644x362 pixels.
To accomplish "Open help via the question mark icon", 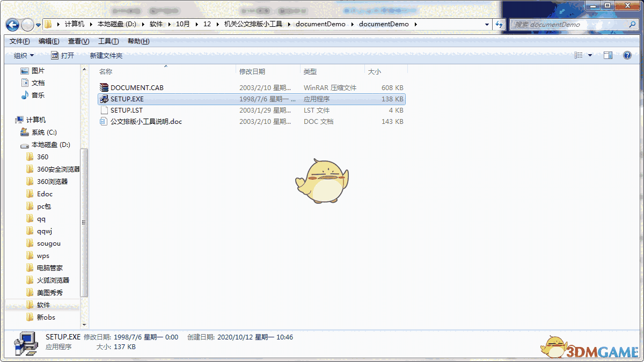I will (x=627, y=55).
